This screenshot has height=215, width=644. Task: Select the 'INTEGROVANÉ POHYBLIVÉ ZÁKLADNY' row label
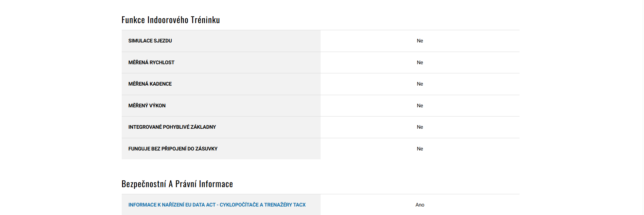(x=172, y=127)
